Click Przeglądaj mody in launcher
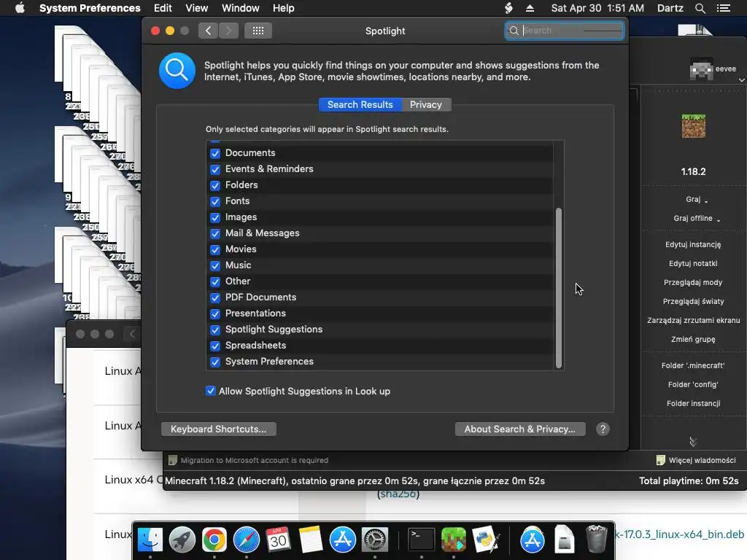 pos(693,282)
